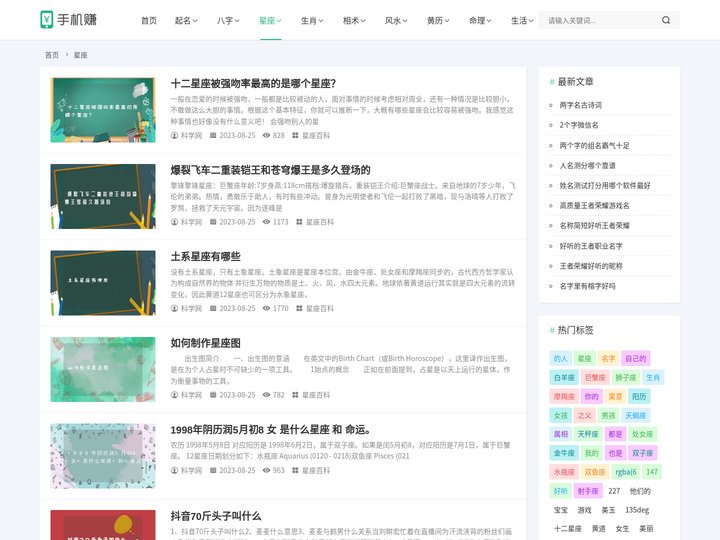Image resolution: width=720 pixels, height=540 pixels.
Task: Open the 黄历 dropdown
Action: coord(438,21)
